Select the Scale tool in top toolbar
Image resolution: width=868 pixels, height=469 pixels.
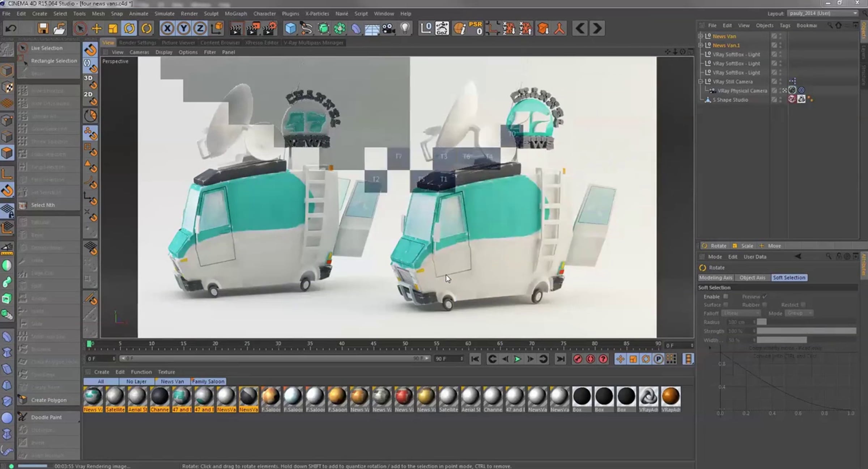pyautogui.click(x=113, y=28)
